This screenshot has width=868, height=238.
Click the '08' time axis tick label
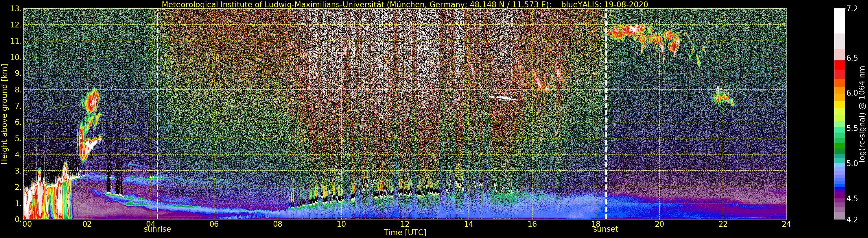[278, 224]
